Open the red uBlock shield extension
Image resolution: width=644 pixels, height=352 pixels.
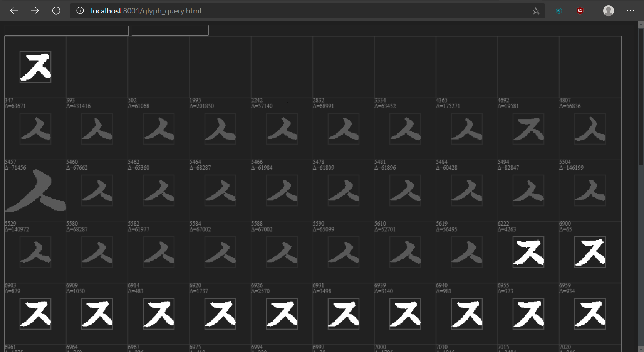(580, 11)
